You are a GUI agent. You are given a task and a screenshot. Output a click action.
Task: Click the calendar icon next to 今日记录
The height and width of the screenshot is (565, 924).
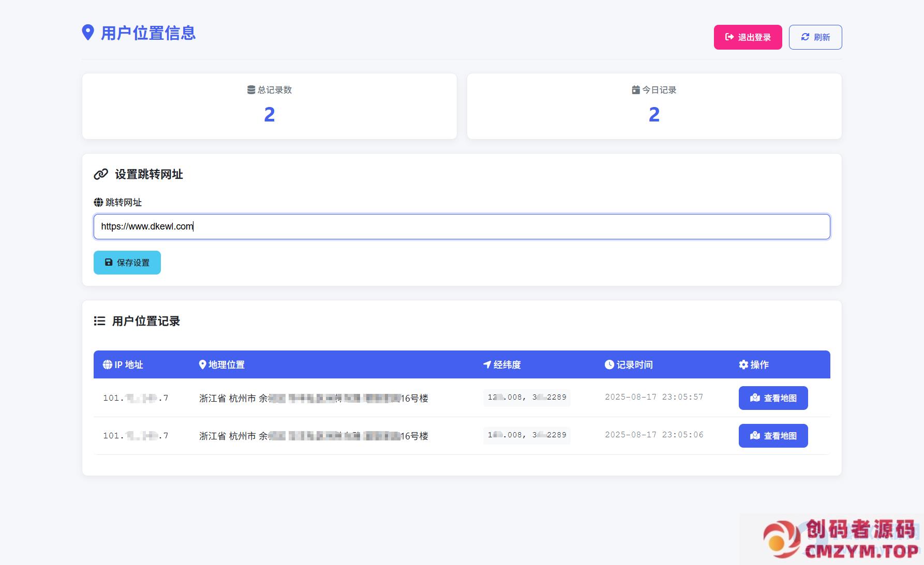[x=636, y=90]
